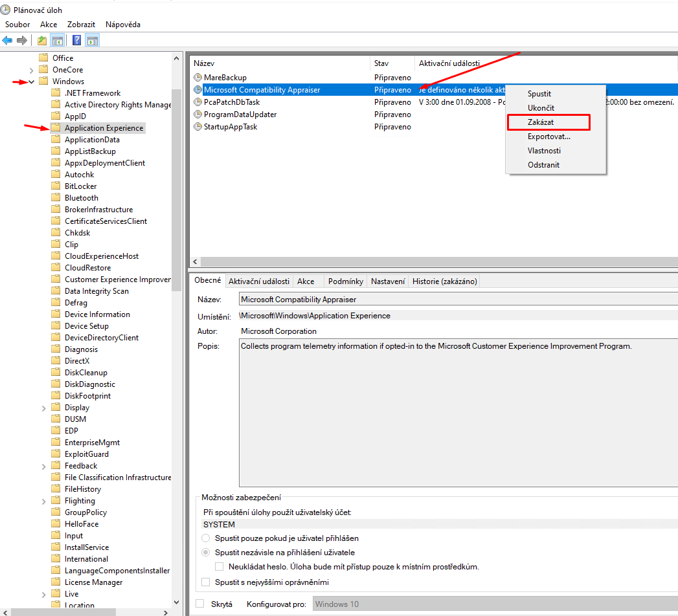Image resolution: width=678 pixels, height=616 pixels.
Task: Toggle the 'Skrytá' checkbox
Action: coord(199,604)
